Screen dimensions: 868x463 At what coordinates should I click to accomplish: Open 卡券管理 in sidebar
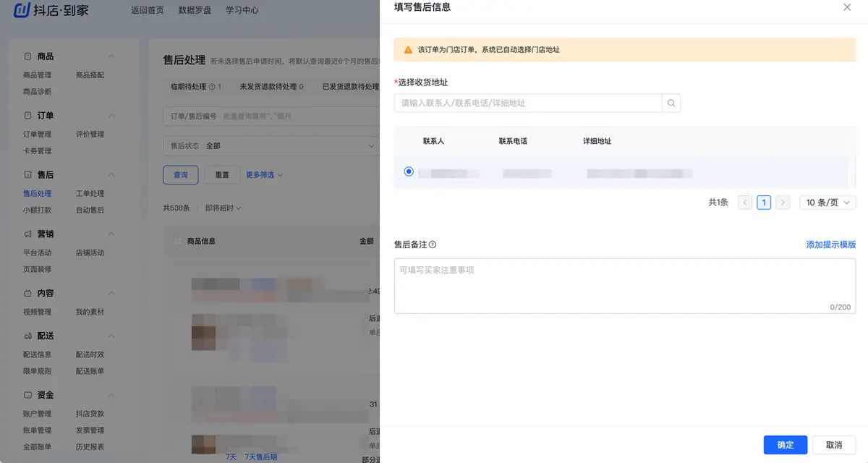(x=38, y=151)
